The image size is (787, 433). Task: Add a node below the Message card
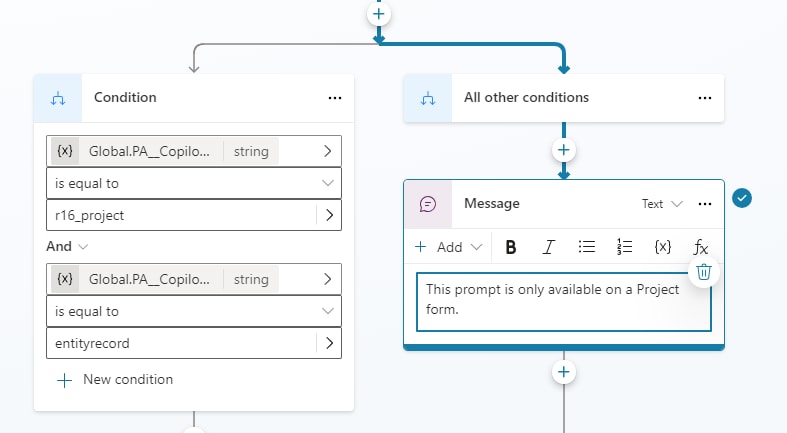click(564, 372)
